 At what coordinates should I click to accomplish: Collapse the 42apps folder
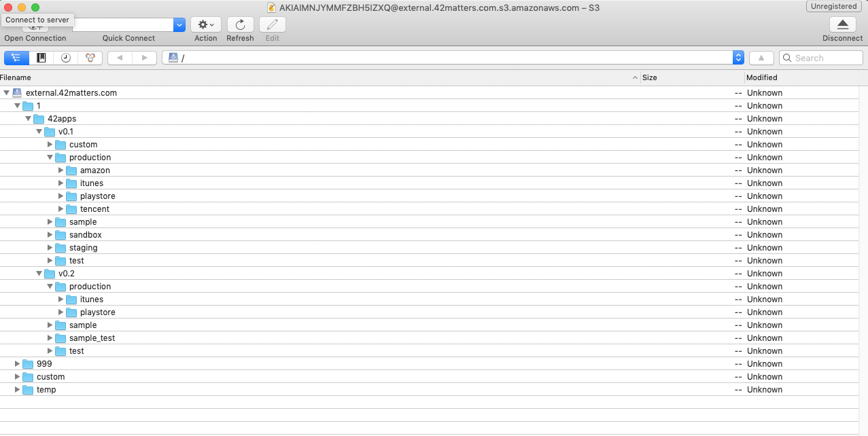[28, 119]
